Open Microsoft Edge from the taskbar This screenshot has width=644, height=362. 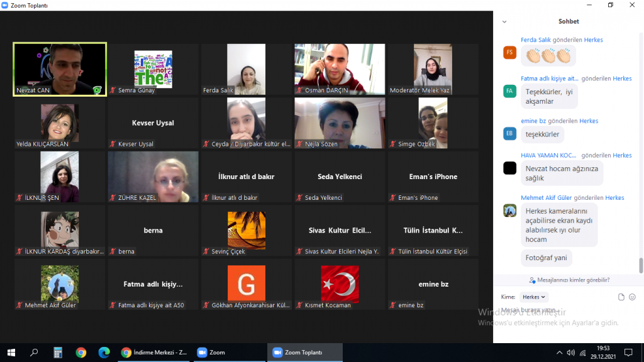[x=103, y=353]
